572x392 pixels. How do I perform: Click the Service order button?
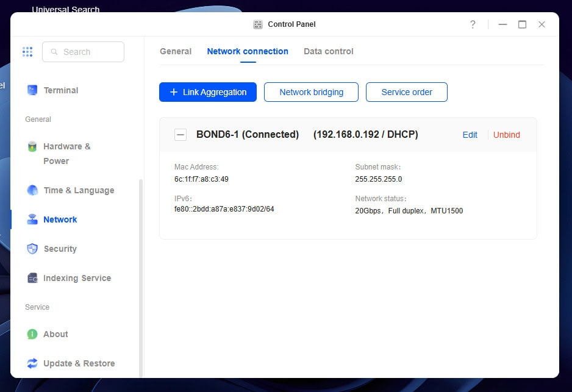point(407,92)
